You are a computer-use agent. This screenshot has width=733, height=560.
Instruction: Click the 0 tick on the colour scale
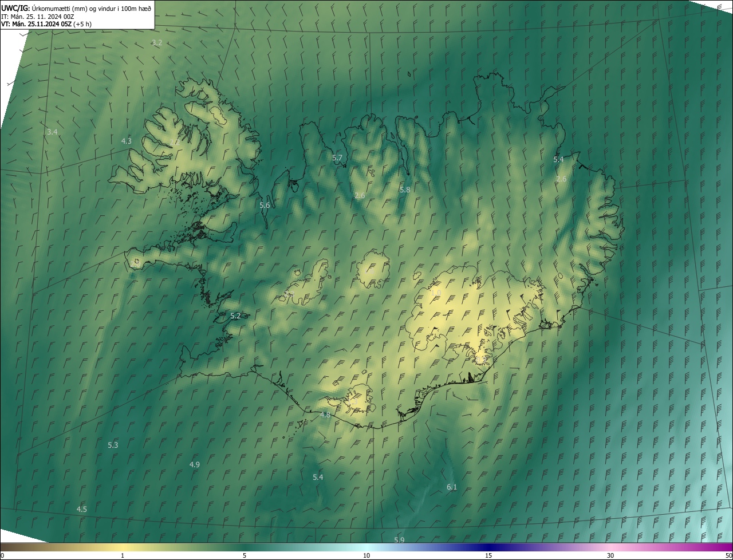pyautogui.click(x=2, y=555)
